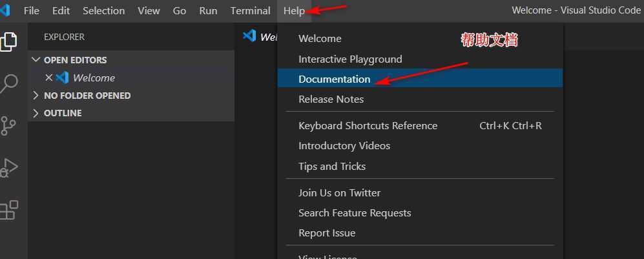This screenshot has width=644, height=259.
Task: Open the Run menu
Action: 208,11
